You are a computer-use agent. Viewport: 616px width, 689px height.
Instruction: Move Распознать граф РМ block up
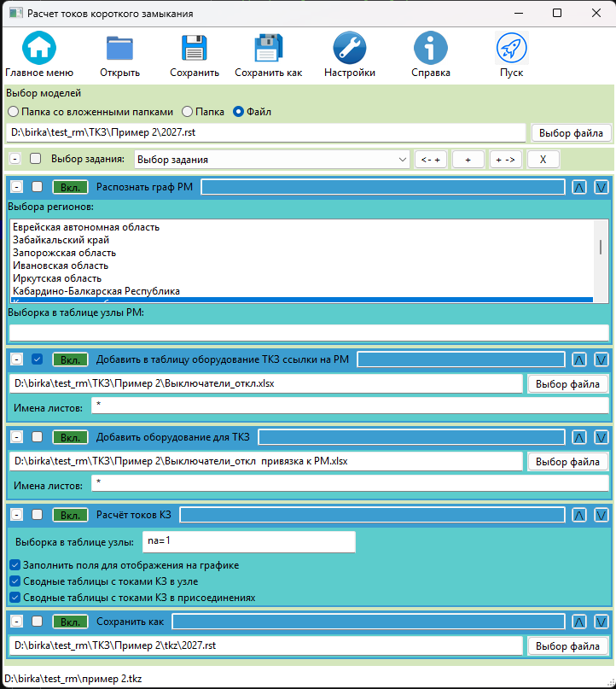pos(579,187)
